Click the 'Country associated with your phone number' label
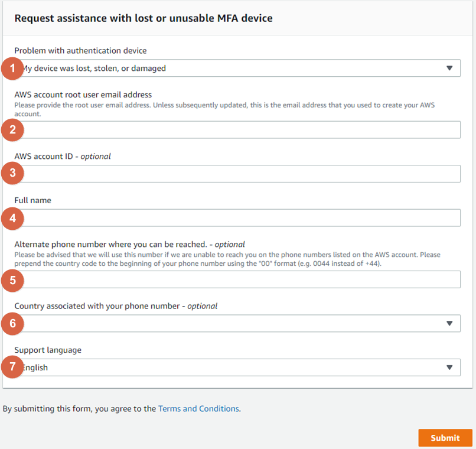The width and height of the screenshot is (476, 449). tap(116, 306)
